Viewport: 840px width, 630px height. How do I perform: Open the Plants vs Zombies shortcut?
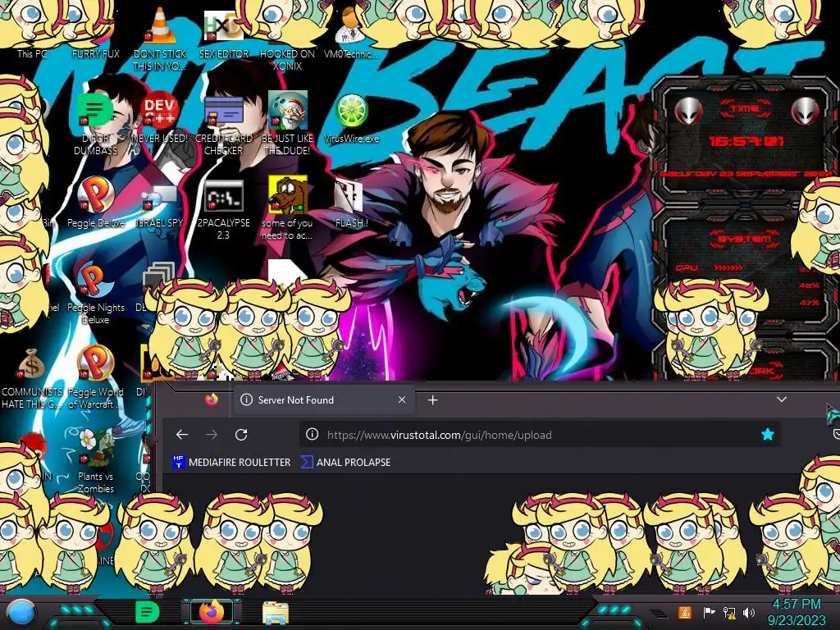point(96,461)
